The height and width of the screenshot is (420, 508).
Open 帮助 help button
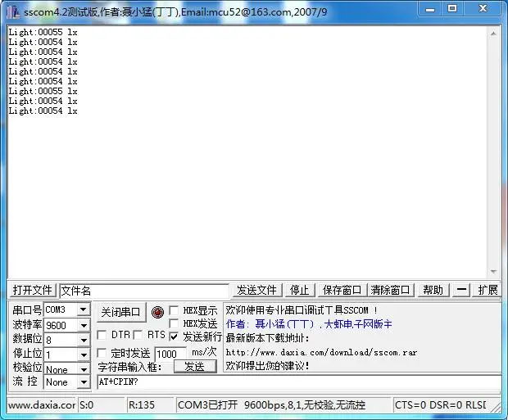(433, 290)
